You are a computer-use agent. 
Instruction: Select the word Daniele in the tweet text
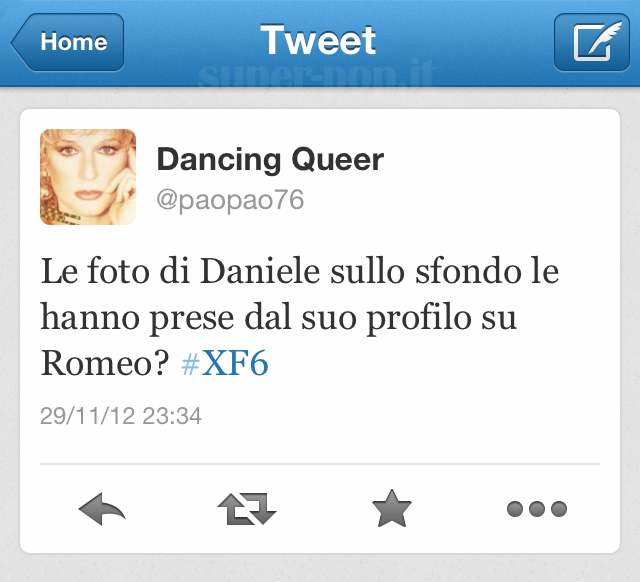(x=260, y=271)
